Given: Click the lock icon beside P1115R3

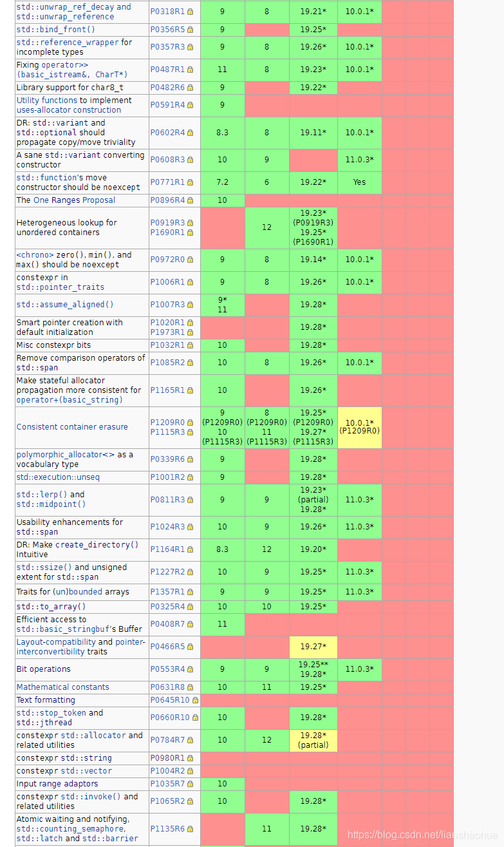Looking at the screenshot, I should tap(190, 432).
